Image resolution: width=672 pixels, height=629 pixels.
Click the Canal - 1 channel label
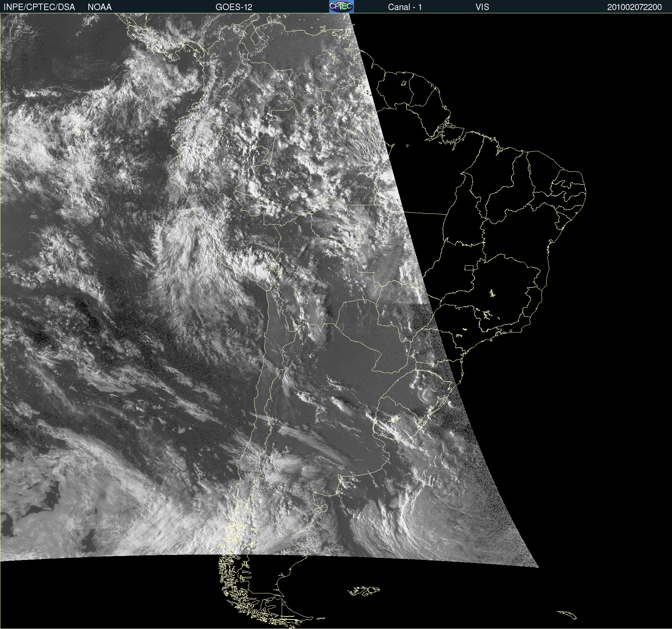tap(405, 7)
